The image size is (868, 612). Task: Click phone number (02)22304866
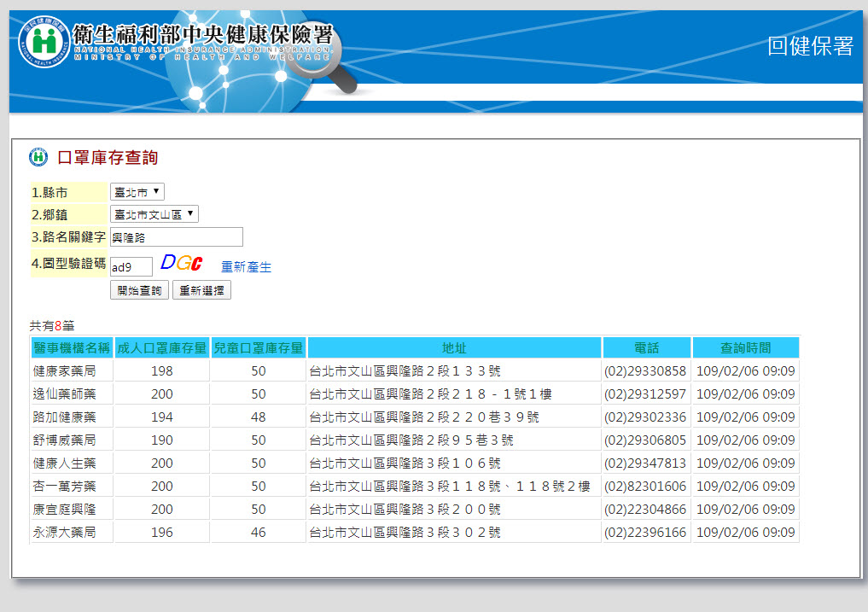(645, 509)
